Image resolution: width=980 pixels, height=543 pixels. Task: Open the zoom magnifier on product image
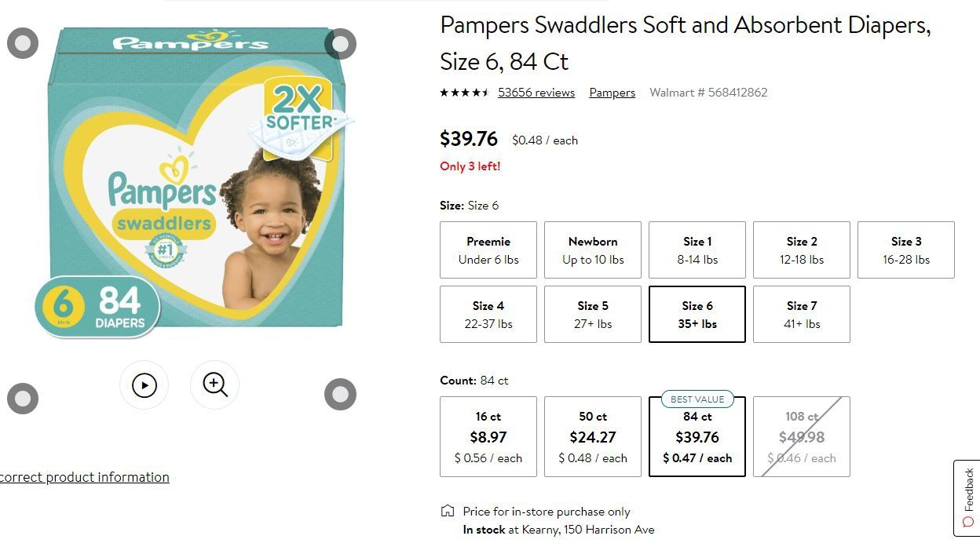click(214, 385)
